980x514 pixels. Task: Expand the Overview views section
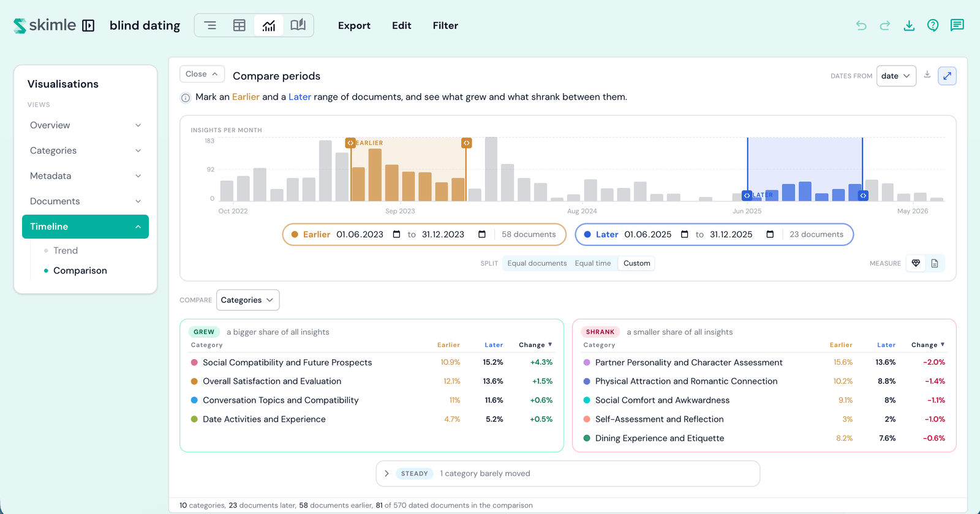pos(85,125)
